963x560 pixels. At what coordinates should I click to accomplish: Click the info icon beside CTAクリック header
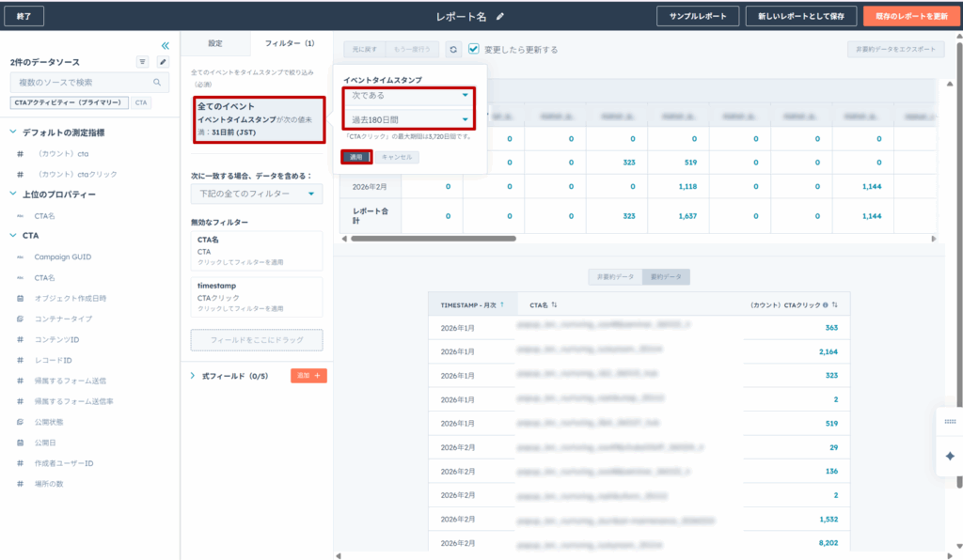[x=825, y=304]
